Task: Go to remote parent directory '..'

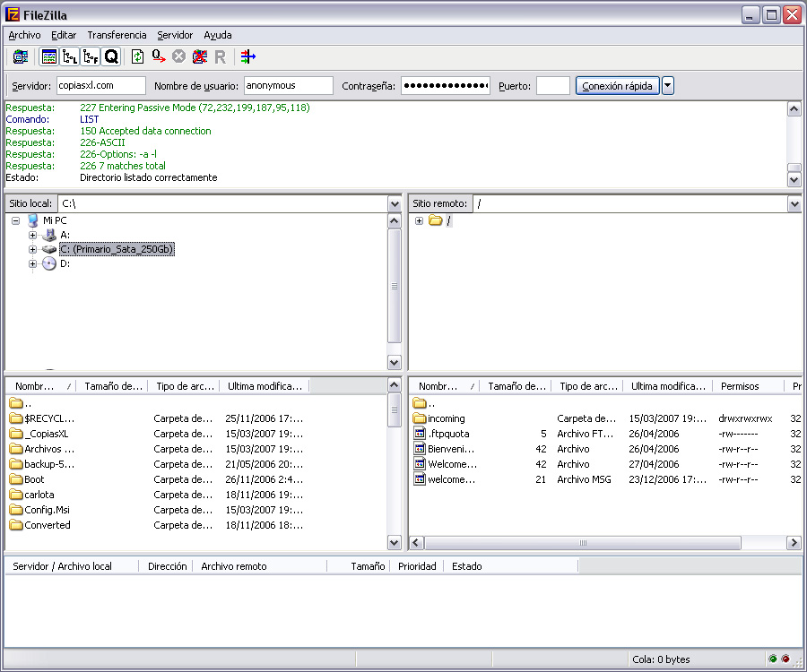Action: [x=424, y=403]
